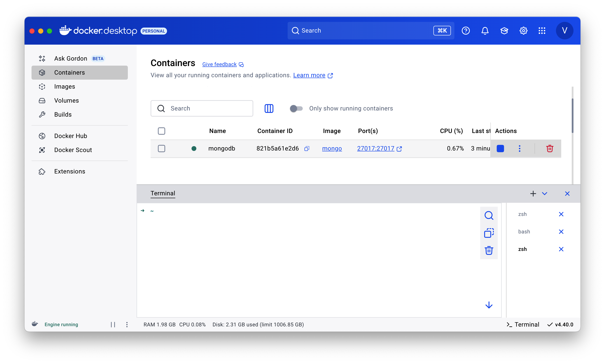605x364 pixels.
Task: Stop the mongodb container
Action: click(500, 148)
